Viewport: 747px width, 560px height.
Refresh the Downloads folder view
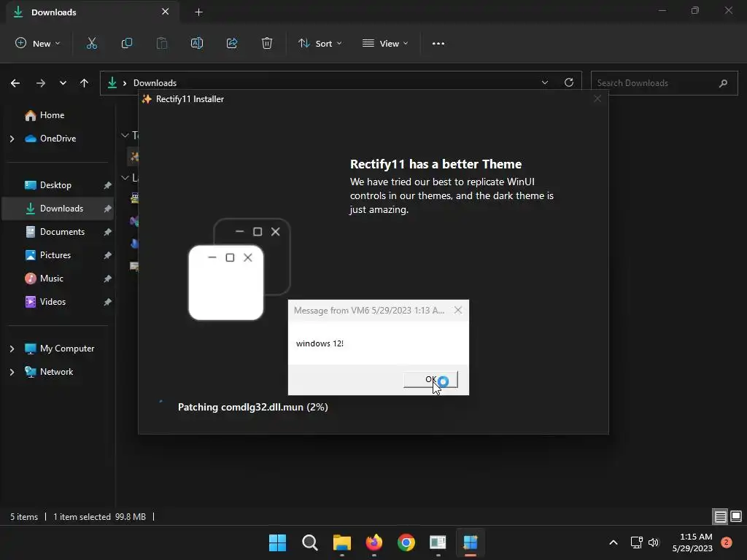569,82
